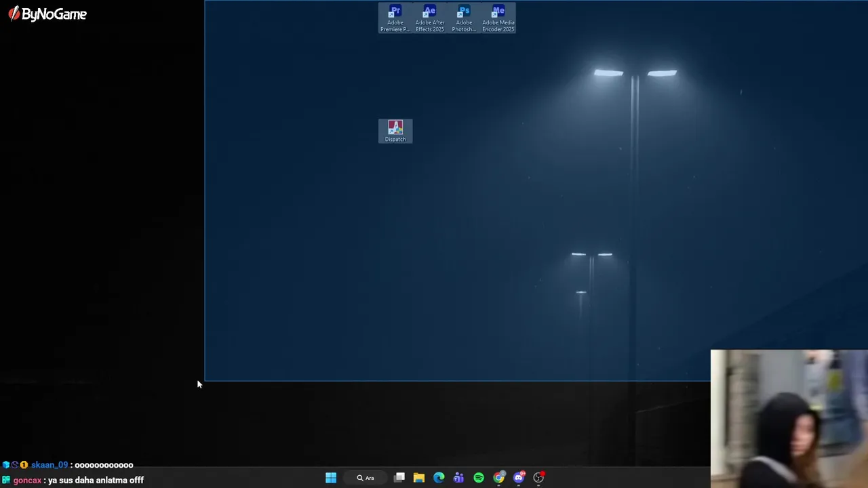868x488 pixels.
Task: Click the username skaan_09 in chat
Action: [50, 465]
